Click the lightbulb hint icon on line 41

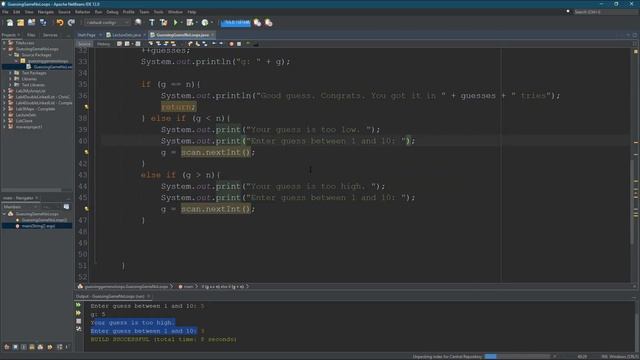(86, 152)
